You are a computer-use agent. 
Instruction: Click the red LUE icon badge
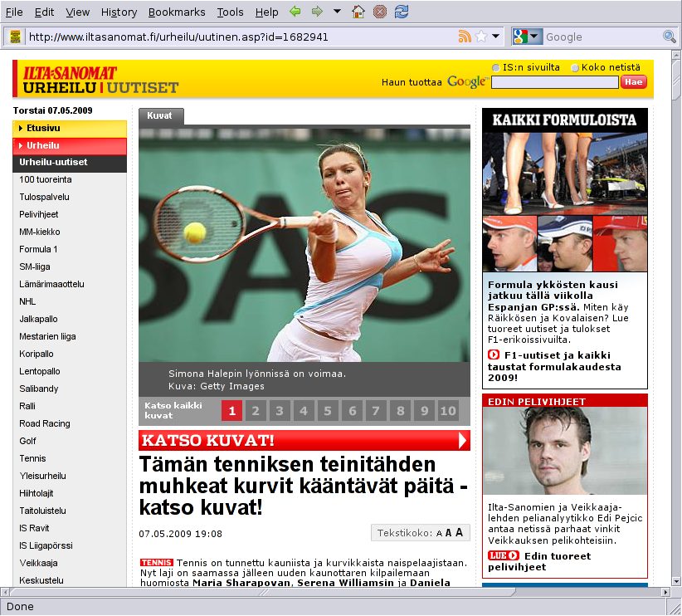(504, 555)
